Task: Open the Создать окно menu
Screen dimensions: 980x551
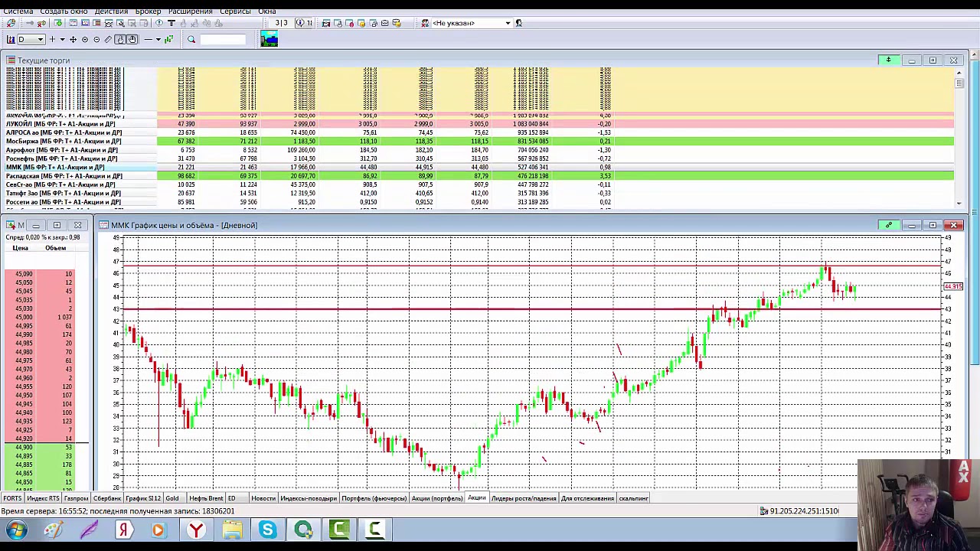Action: coord(64,11)
